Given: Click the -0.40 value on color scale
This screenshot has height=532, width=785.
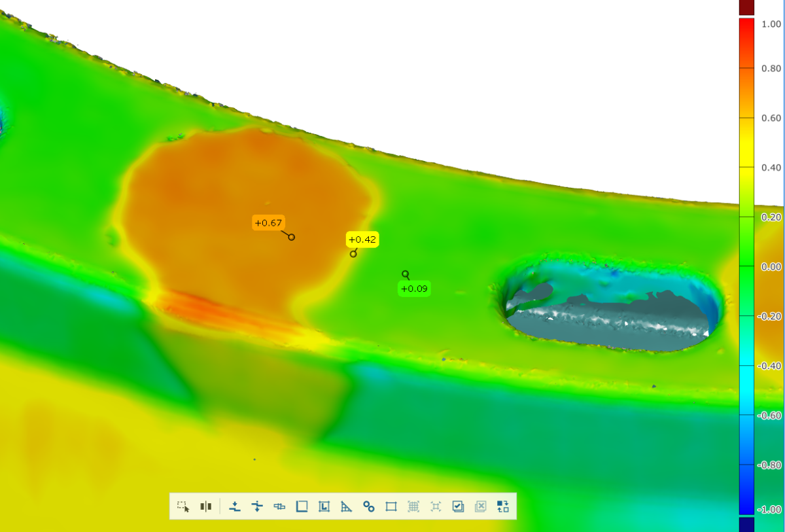Looking at the screenshot, I should click(770, 366).
